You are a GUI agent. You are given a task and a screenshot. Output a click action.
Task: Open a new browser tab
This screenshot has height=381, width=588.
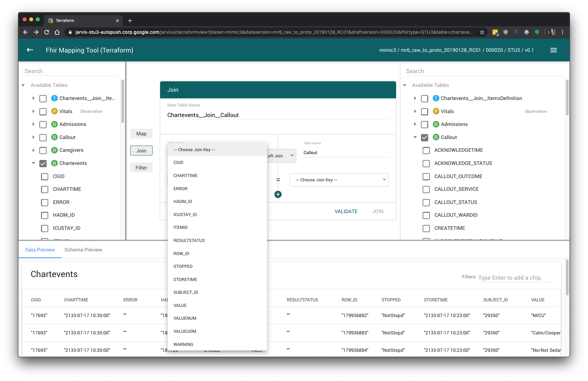tap(130, 21)
